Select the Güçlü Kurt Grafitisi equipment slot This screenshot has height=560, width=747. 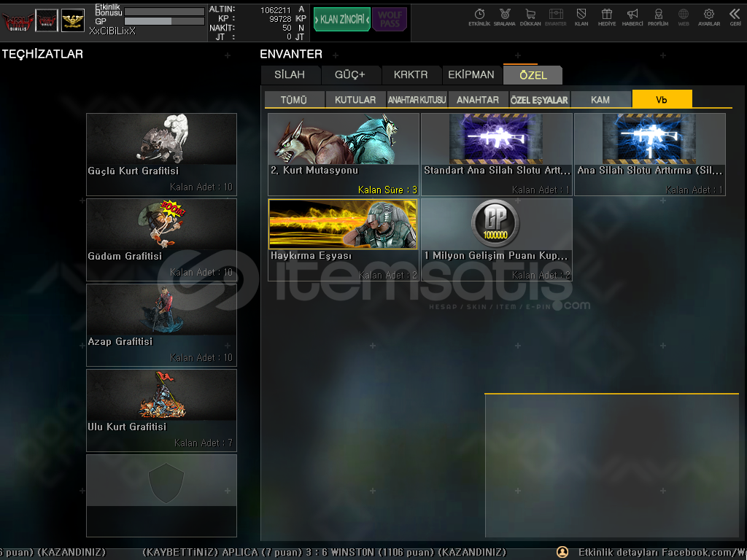161,155
